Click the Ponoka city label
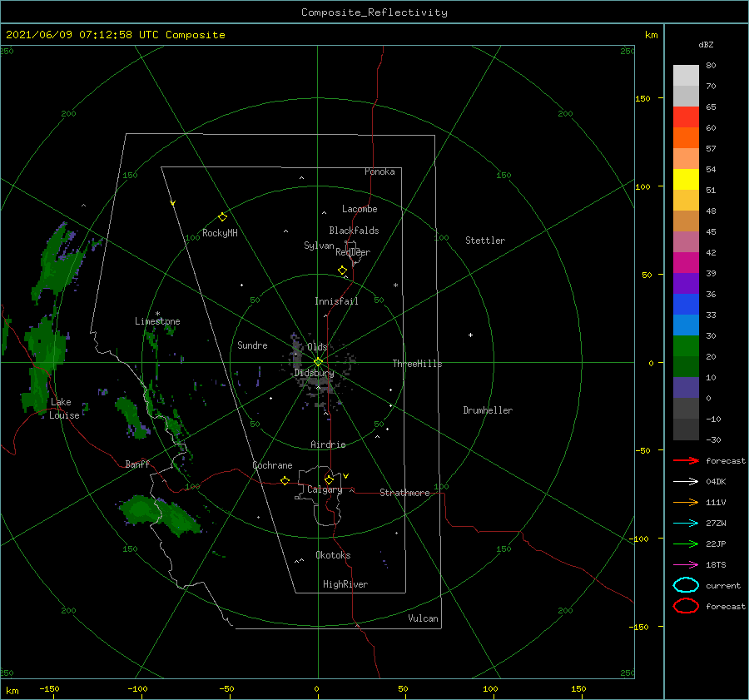The width and height of the screenshot is (749, 700). (x=379, y=171)
